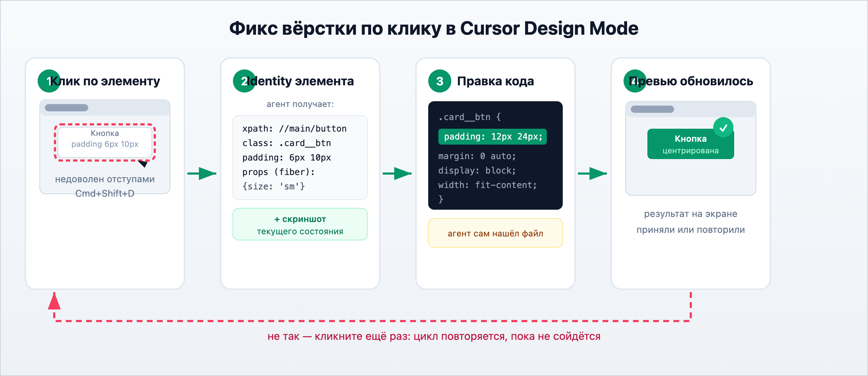Click the yellow "агент сам нашёл файл" note

(495, 233)
